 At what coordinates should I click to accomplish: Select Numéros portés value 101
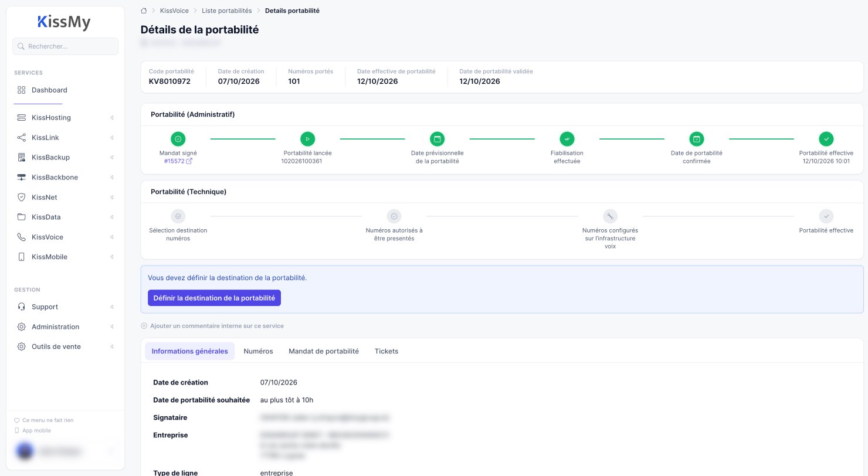click(x=294, y=81)
